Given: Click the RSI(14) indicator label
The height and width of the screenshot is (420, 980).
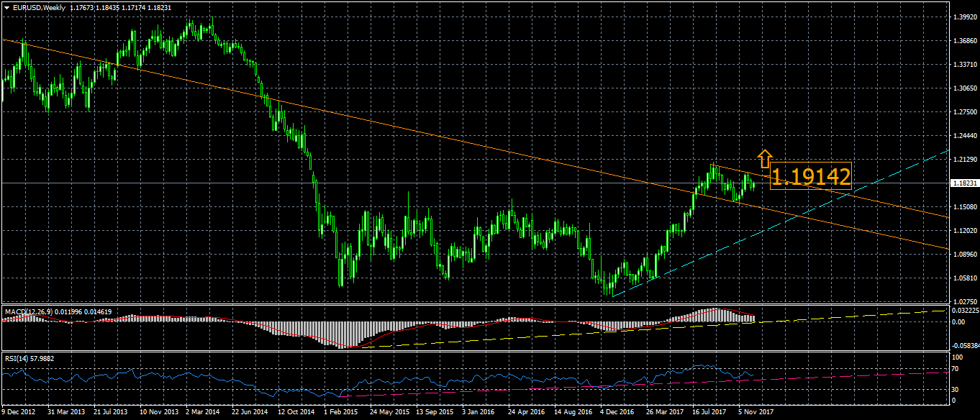Looking at the screenshot, I should (18, 357).
